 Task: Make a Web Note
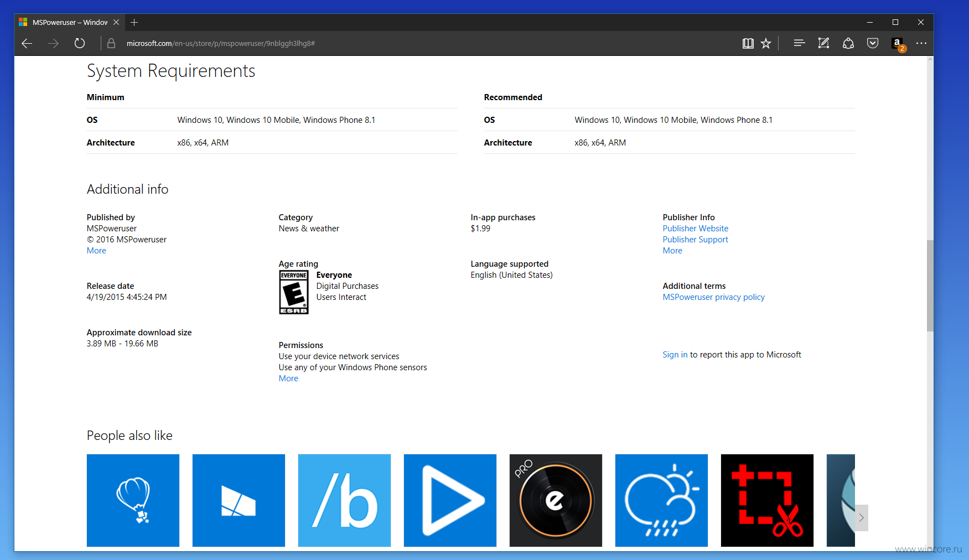823,43
